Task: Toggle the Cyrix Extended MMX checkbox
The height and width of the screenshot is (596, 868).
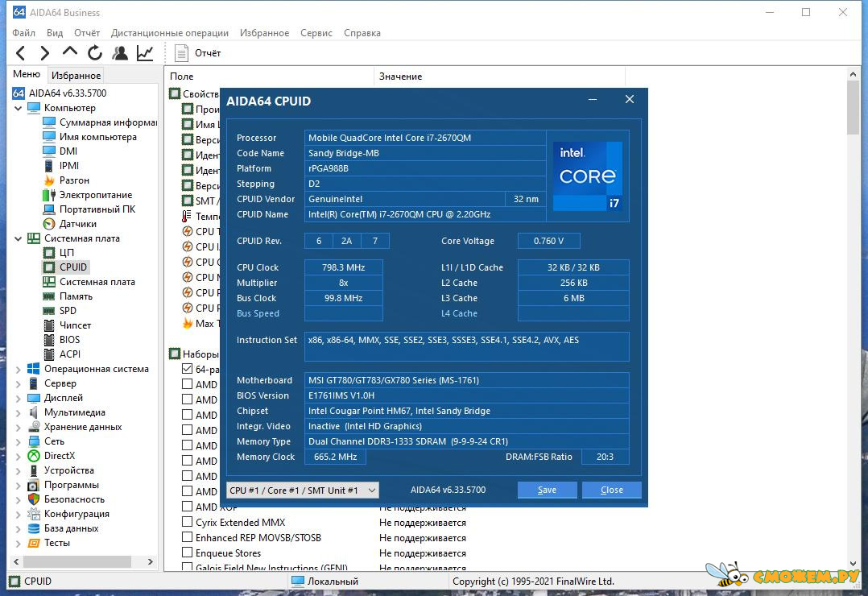Action: [x=187, y=522]
